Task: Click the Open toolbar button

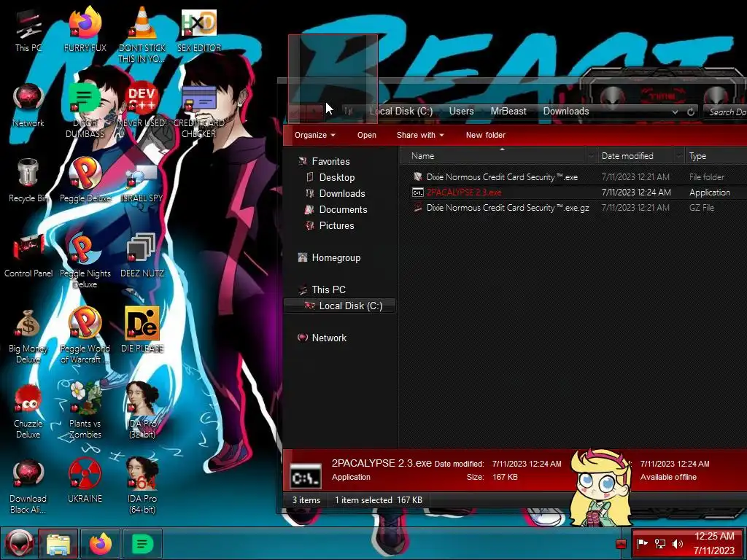Action: [367, 135]
